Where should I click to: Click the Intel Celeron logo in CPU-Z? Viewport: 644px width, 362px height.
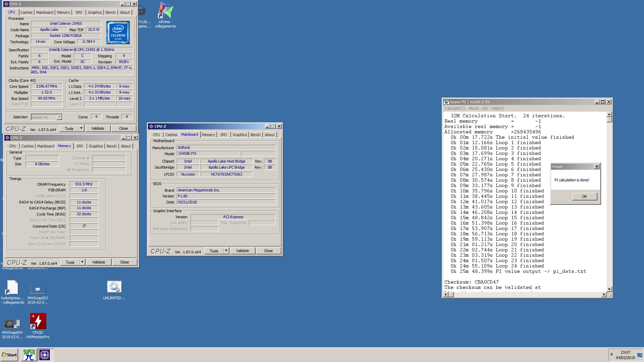click(x=118, y=33)
